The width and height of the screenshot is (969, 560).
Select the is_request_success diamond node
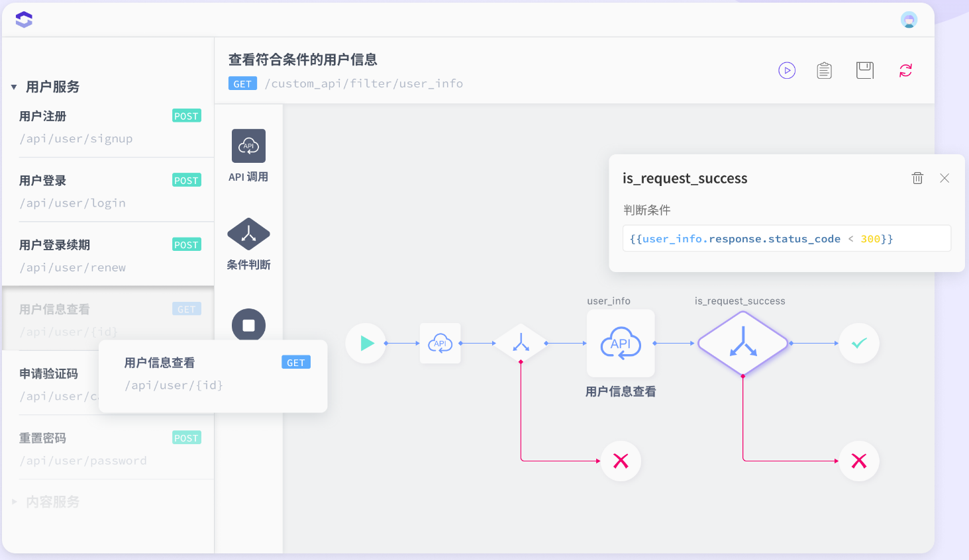tap(742, 343)
